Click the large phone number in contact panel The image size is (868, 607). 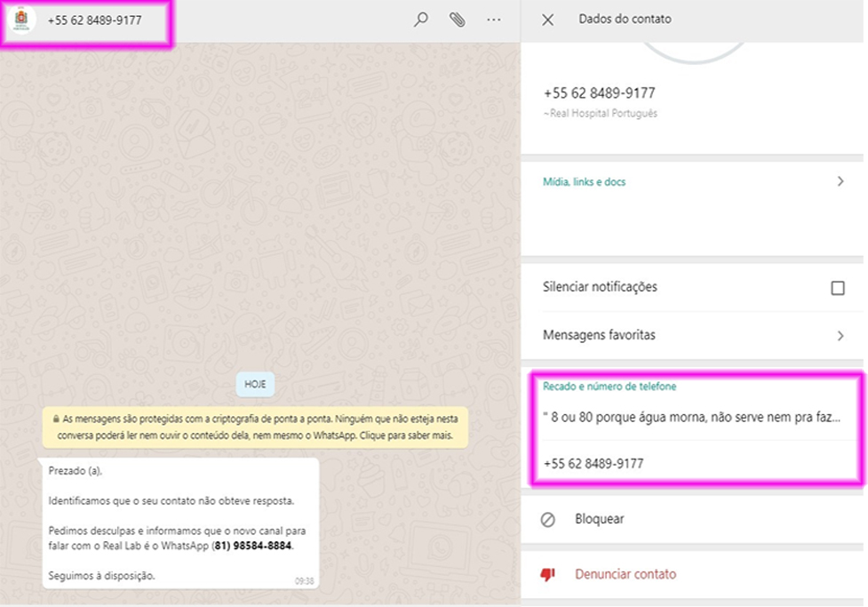tap(600, 93)
